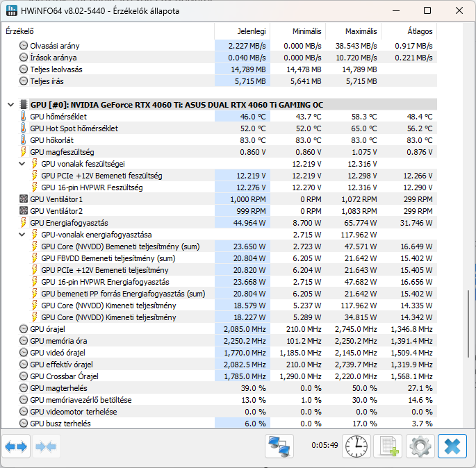Select GPU videó órajel row
This screenshot has height=468, width=476.
pyautogui.click(x=228, y=353)
